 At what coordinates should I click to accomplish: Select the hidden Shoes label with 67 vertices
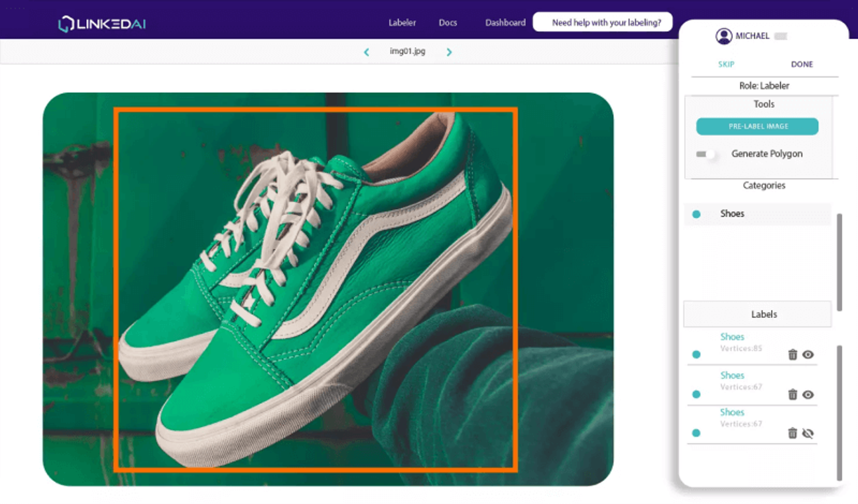(732, 412)
